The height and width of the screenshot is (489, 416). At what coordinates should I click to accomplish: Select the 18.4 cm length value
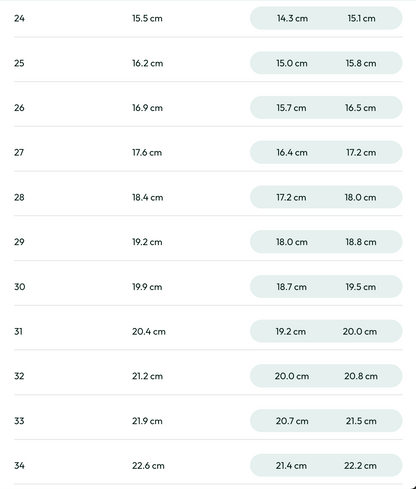(x=147, y=197)
